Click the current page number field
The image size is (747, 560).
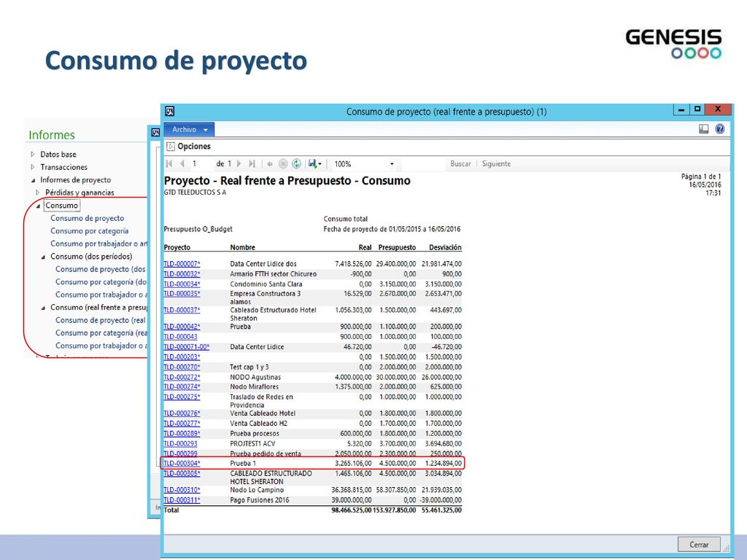(x=201, y=164)
